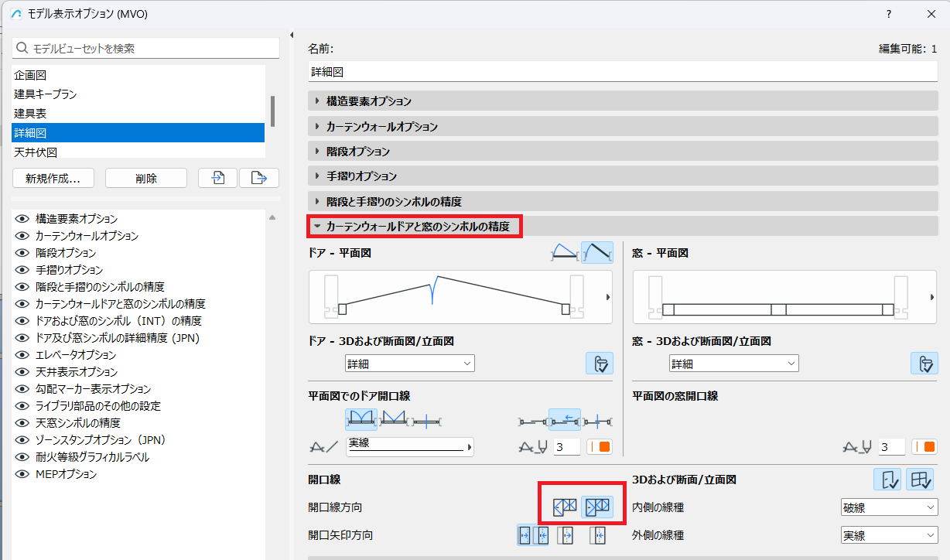950x560 pixels.
Task: Select plain sliding door line icon without arrow
Action: pos(532,420)
